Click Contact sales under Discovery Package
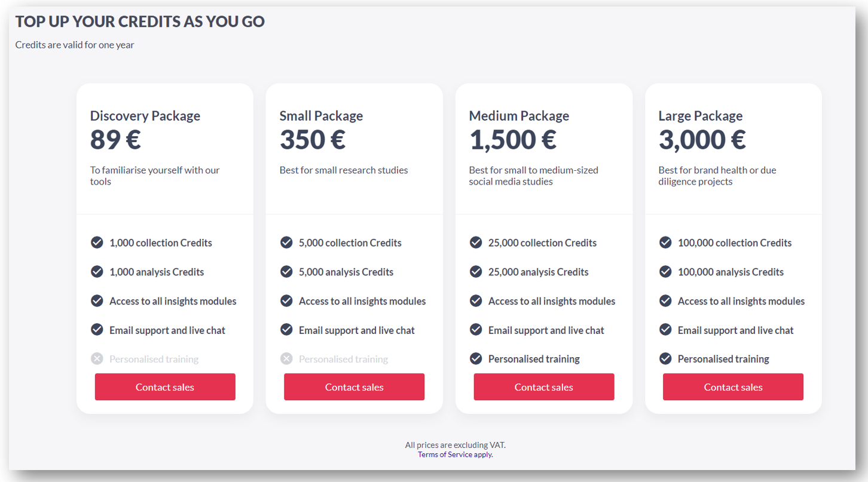The width and height of the screenshot is (868, 482). coord(165,387)
